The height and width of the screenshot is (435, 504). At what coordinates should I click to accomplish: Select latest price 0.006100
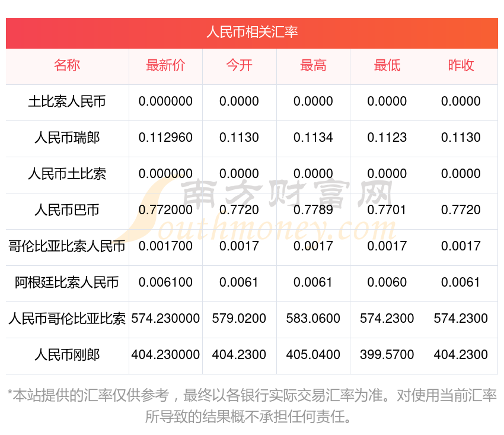165,282
